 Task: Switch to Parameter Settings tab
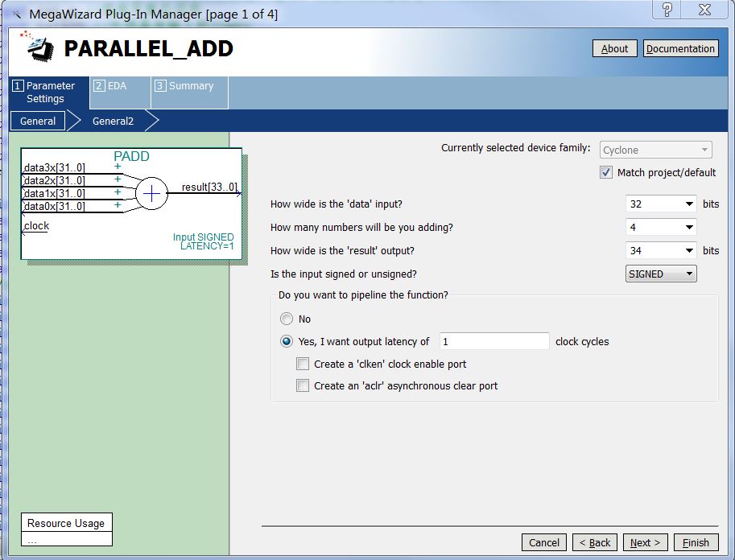[49, 93]
